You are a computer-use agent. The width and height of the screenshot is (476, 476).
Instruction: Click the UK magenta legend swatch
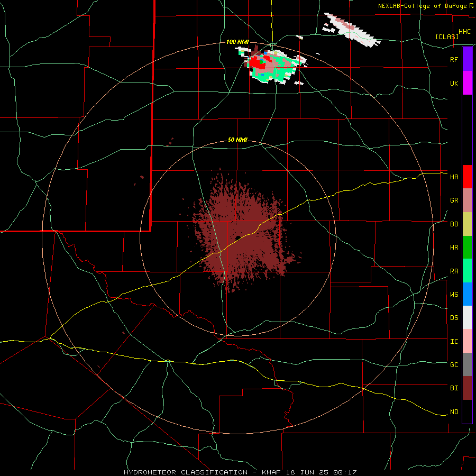(x=467, y=83)
